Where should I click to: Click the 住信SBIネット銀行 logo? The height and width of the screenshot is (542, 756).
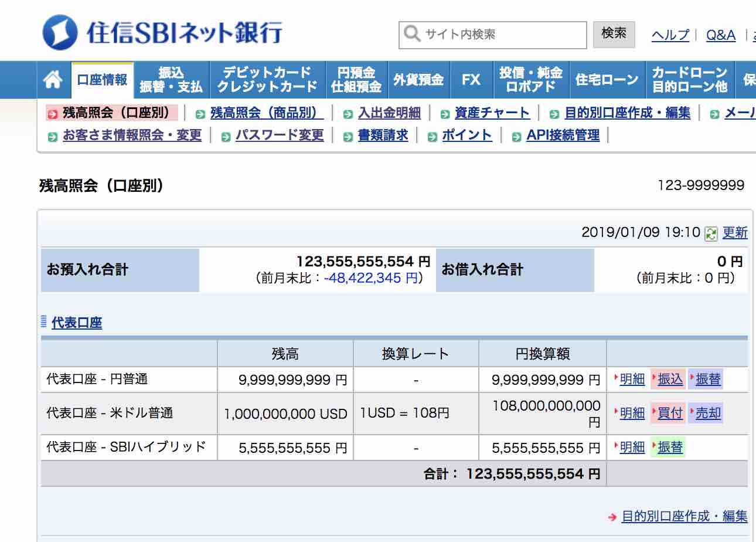[x=162, y=32]
